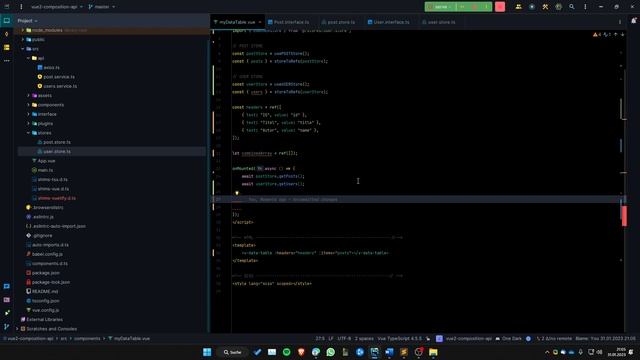The image size is (640, 360).
Task: Select package.json in project tree
Action: 45,273
